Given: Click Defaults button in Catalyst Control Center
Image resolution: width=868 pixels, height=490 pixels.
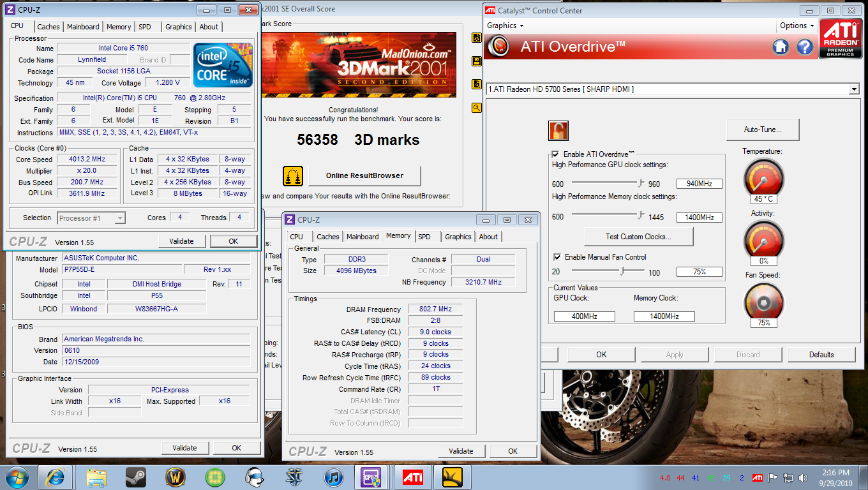Looking at the screenshot, I should point(821,355).
